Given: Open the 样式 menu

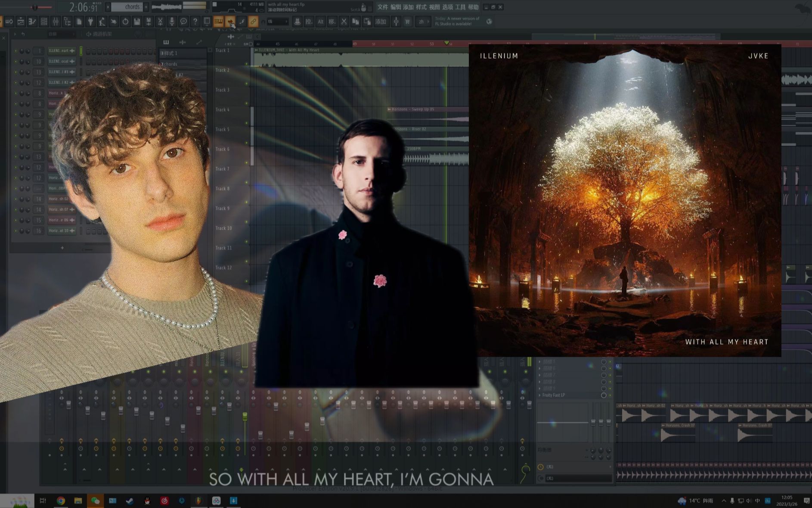Looking at the screenshot, I should [421, 7].
